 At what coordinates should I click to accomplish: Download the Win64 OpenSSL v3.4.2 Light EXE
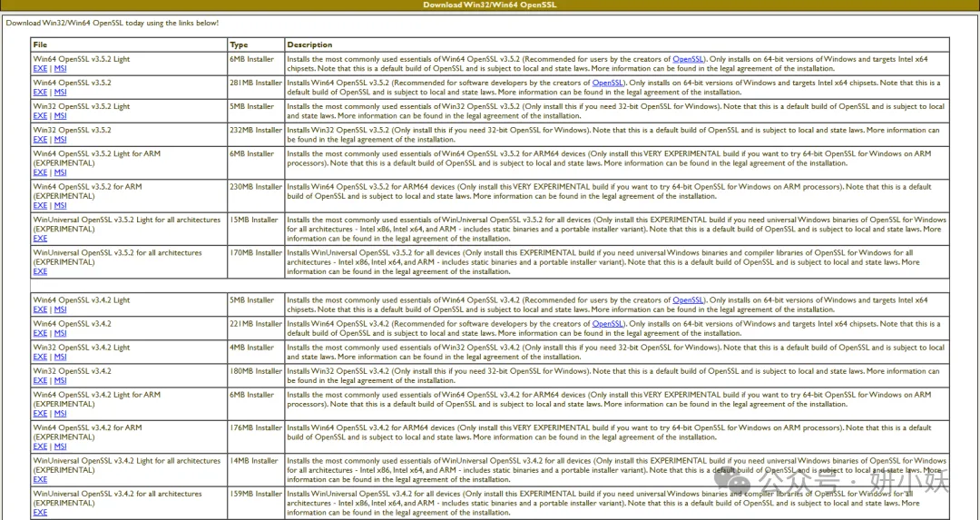[40, 309]
